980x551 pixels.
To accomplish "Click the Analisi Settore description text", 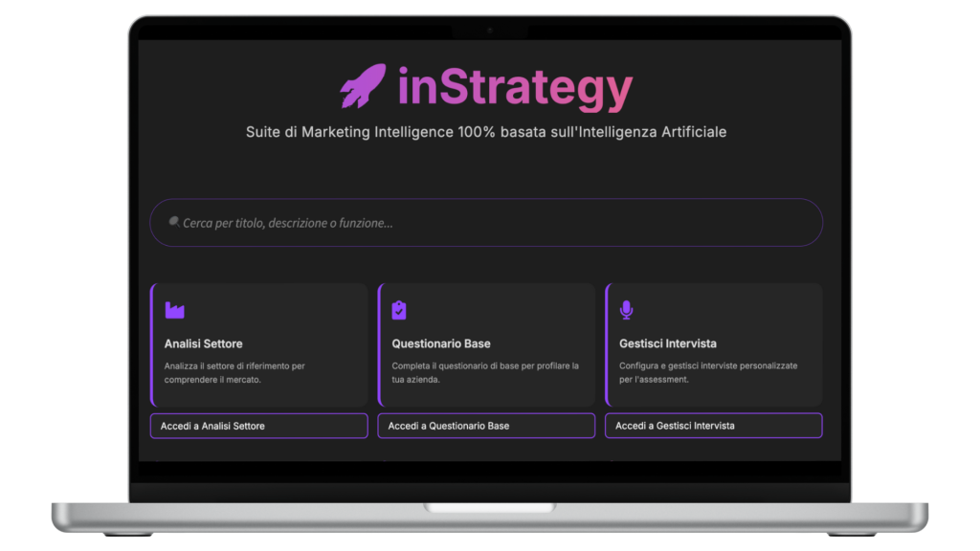I will [234, 372].
